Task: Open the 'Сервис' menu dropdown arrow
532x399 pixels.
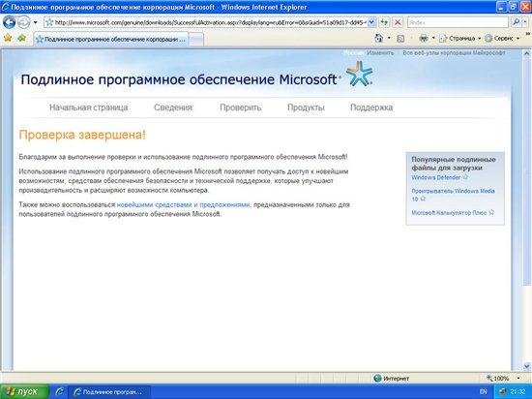Action: pos(517,39)
